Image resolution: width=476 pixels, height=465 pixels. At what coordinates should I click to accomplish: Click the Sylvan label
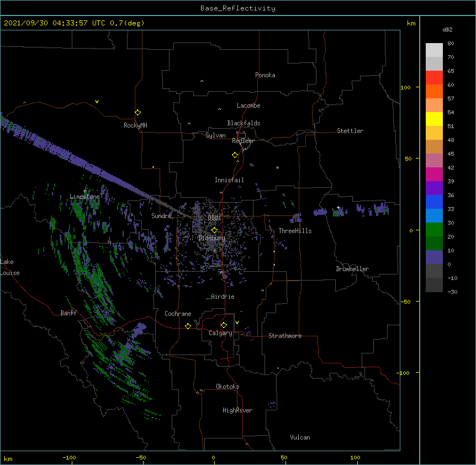click(x=215, y=135)
